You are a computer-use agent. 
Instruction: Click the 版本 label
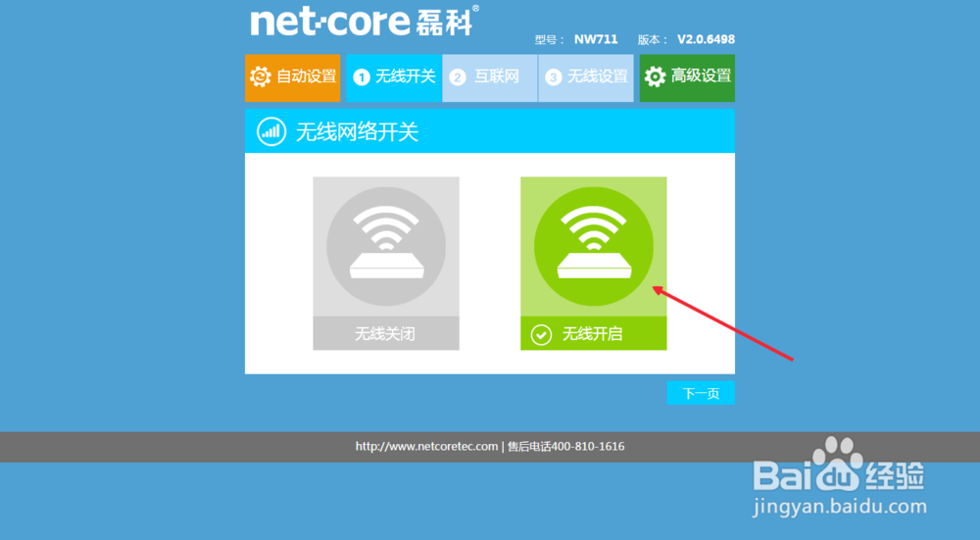(x=653, y=40)
